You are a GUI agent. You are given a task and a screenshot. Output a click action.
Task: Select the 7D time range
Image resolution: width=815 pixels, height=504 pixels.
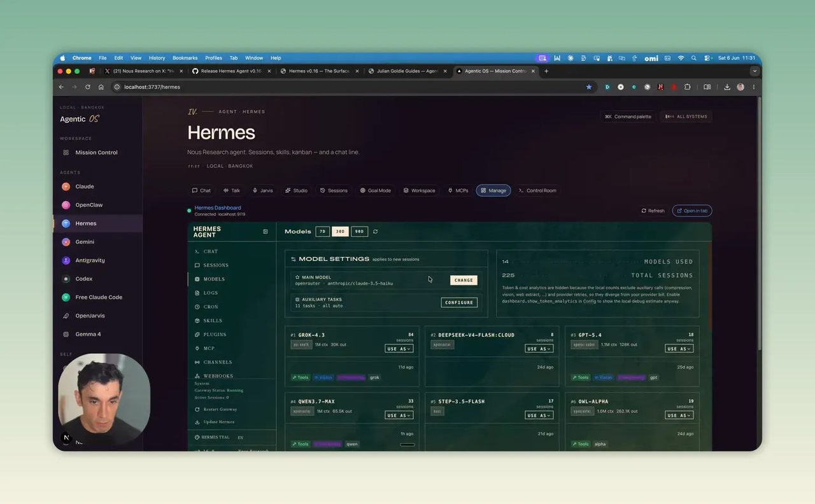tap(323, 232)
